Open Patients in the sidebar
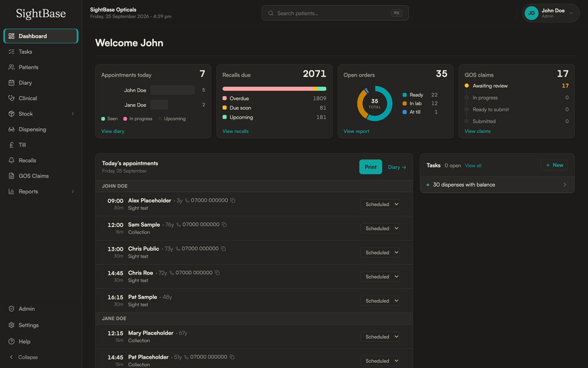This screenshot has width=588, height=368. click(41, 67)
